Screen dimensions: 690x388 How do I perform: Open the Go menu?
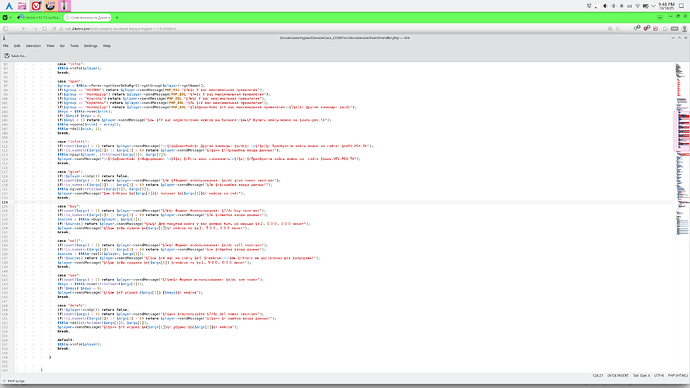point(62,46)
